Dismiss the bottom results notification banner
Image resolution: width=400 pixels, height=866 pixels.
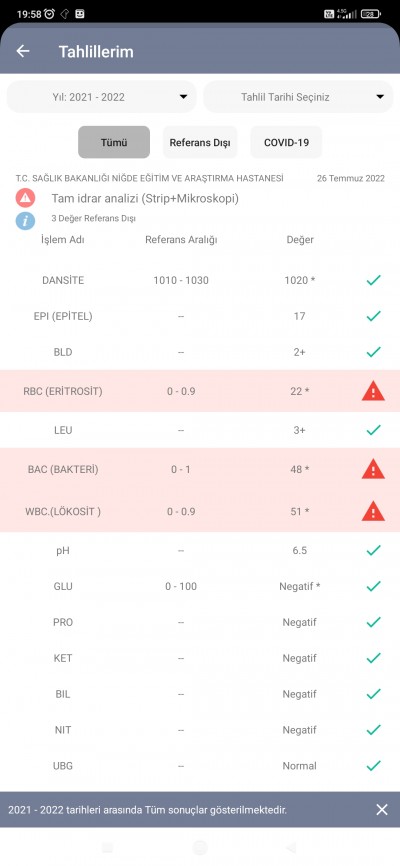pyautogui.click(x=382, y=810)
